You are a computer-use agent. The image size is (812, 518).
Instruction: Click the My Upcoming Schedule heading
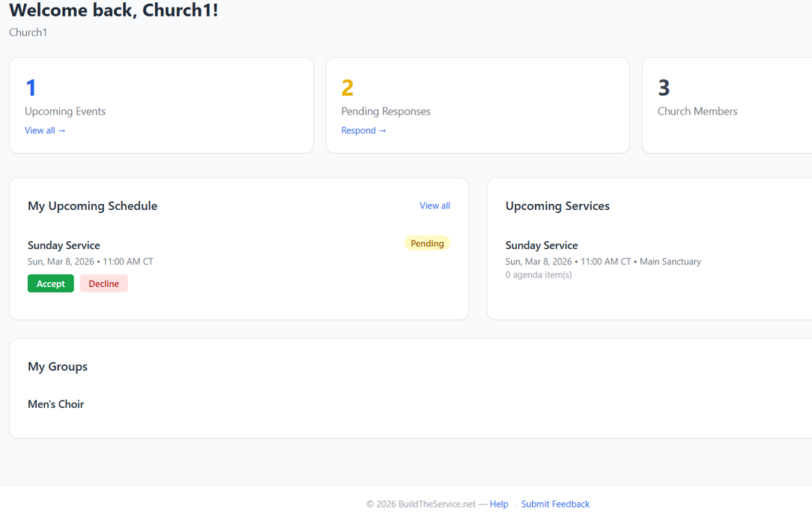coord(92,206)
